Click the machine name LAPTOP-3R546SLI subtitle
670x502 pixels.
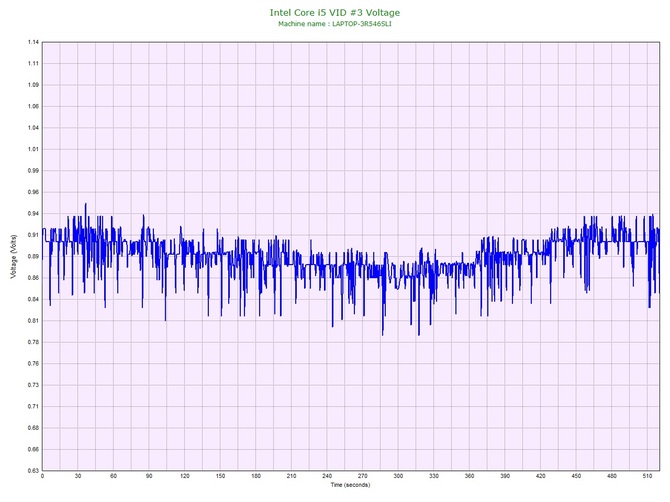click(x=335, y=24)
